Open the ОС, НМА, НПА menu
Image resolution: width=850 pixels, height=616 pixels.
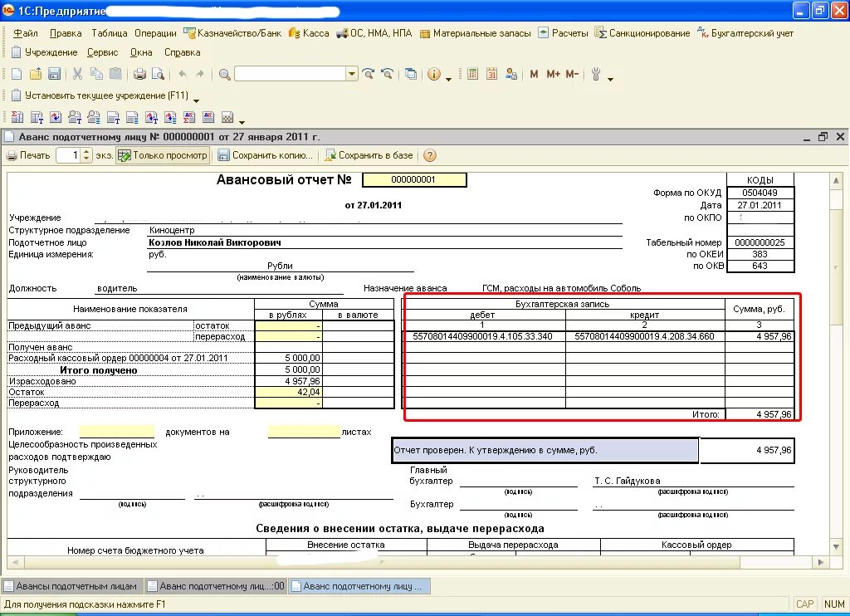[374, 33]
